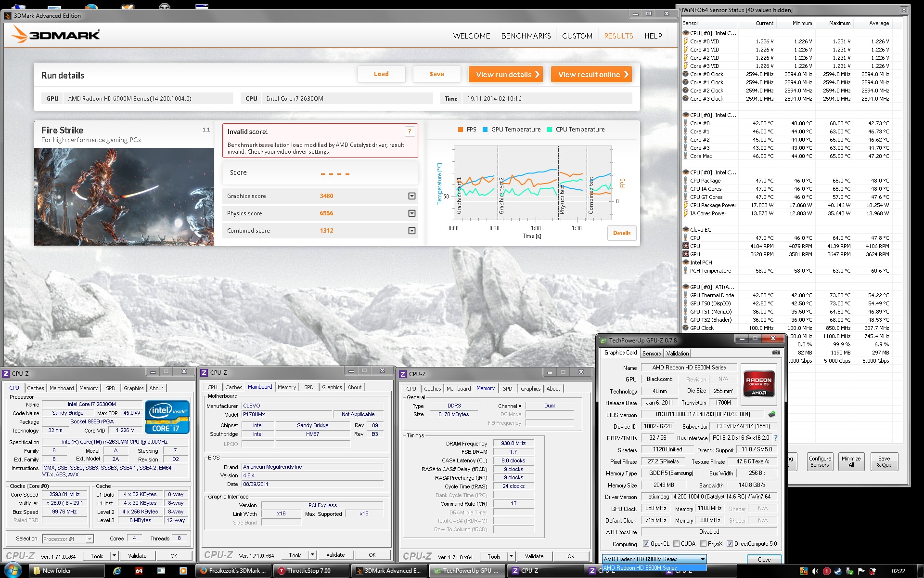Open ThrottleStop 7.00 from the taskbar

(311, 571)
